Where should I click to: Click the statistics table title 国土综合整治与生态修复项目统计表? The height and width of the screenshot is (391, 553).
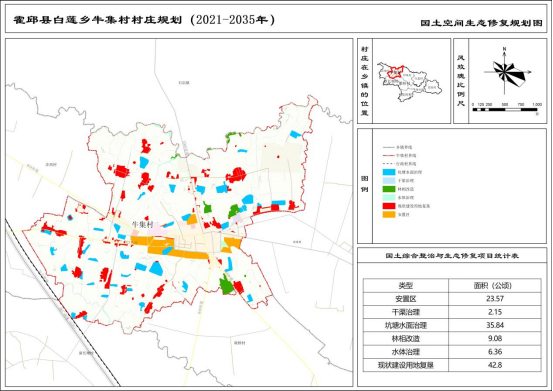pyautogui.click(x=452, y=256)
